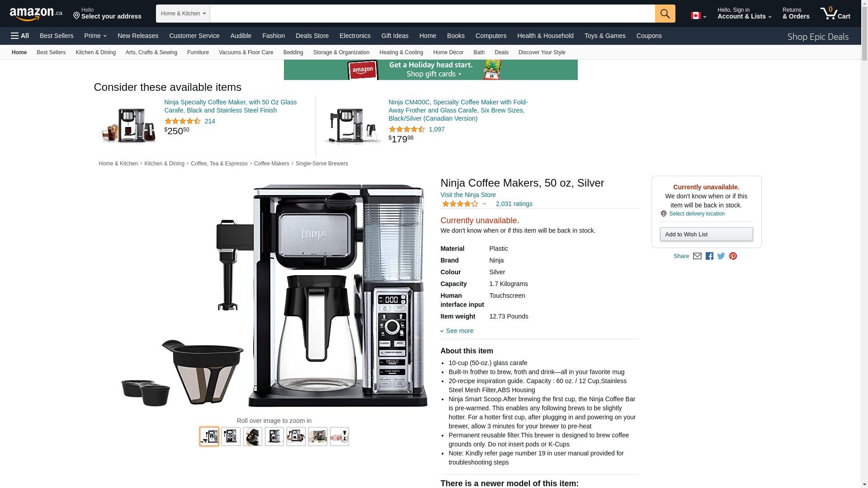Click into the search input field
Screen dimensions: 868x488
tap(432, 14)
